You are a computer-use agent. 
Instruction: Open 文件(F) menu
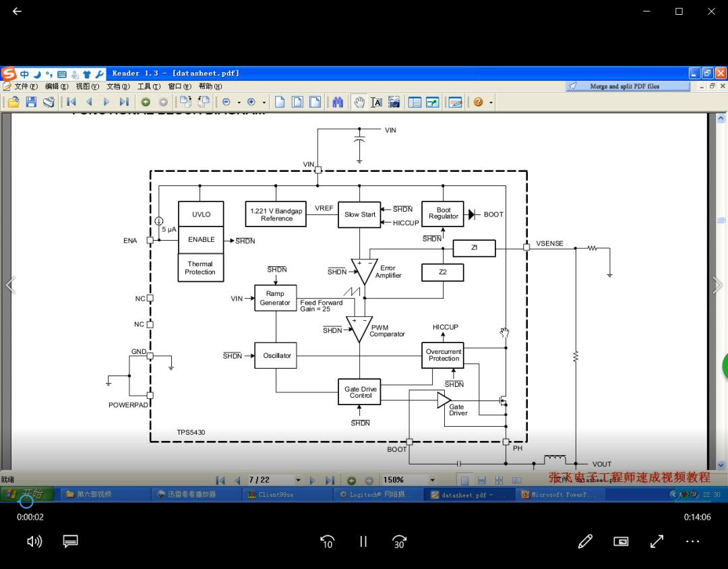click(25, 86)
